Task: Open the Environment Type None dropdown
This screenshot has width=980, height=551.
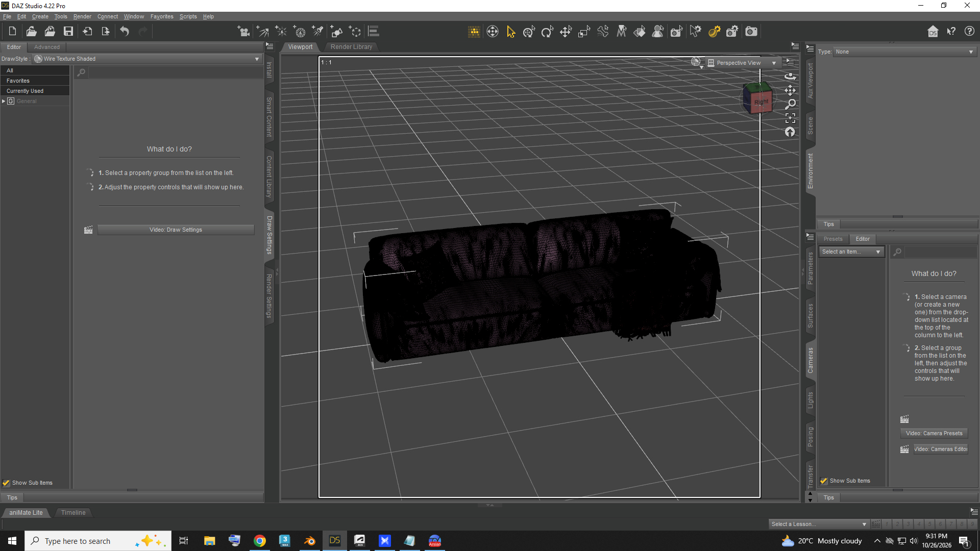Action: (x=904, y=52)
